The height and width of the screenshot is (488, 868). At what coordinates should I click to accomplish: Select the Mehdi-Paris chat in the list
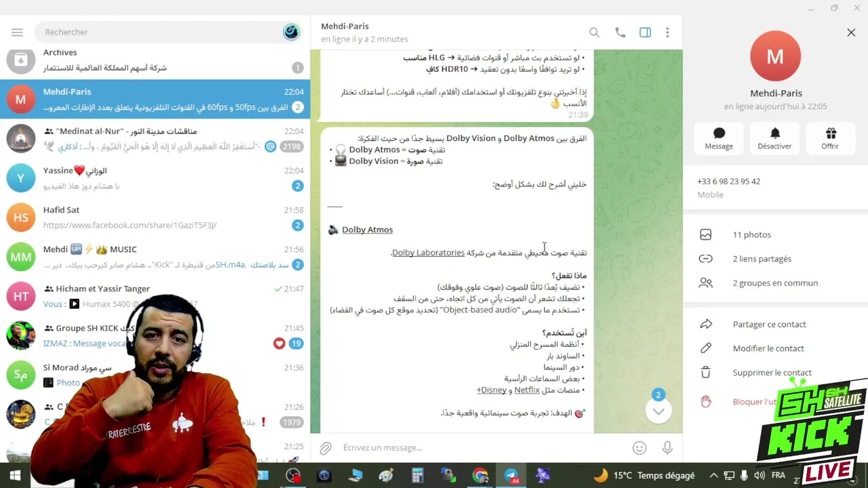[x=155, y=99]
